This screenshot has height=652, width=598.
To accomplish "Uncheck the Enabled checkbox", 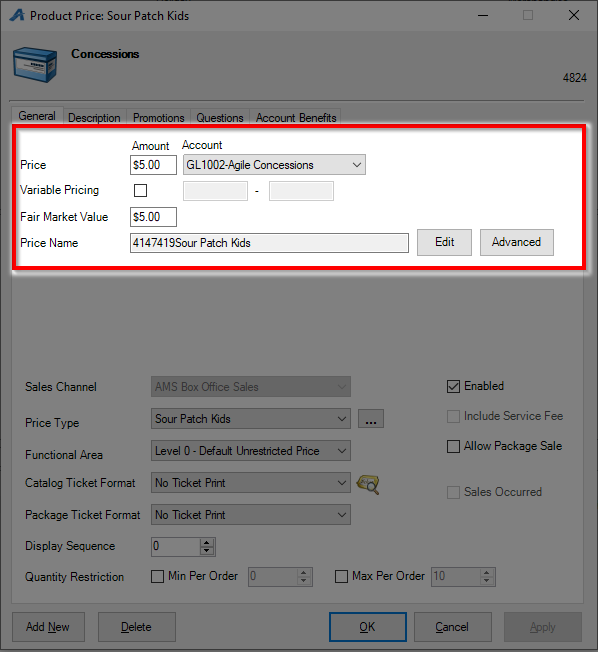I will click(x=453, y=386).
